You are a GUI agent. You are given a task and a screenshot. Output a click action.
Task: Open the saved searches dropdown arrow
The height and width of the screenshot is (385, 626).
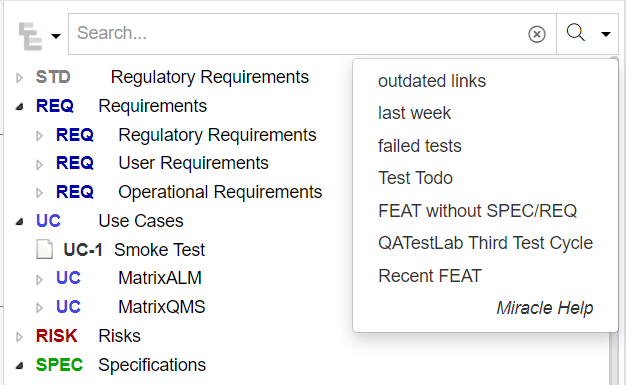click(x=606, y=34)
